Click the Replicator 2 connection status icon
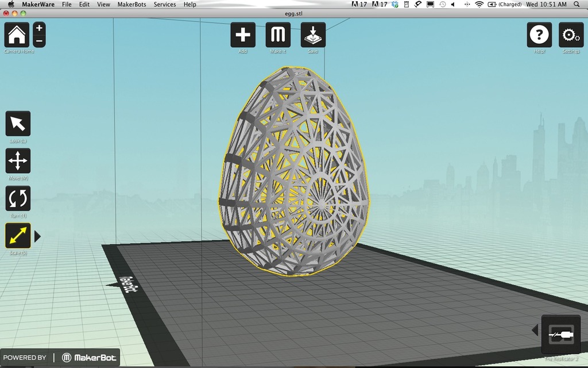This screenshot has width=588, height=368. click(x=561, y=334)
